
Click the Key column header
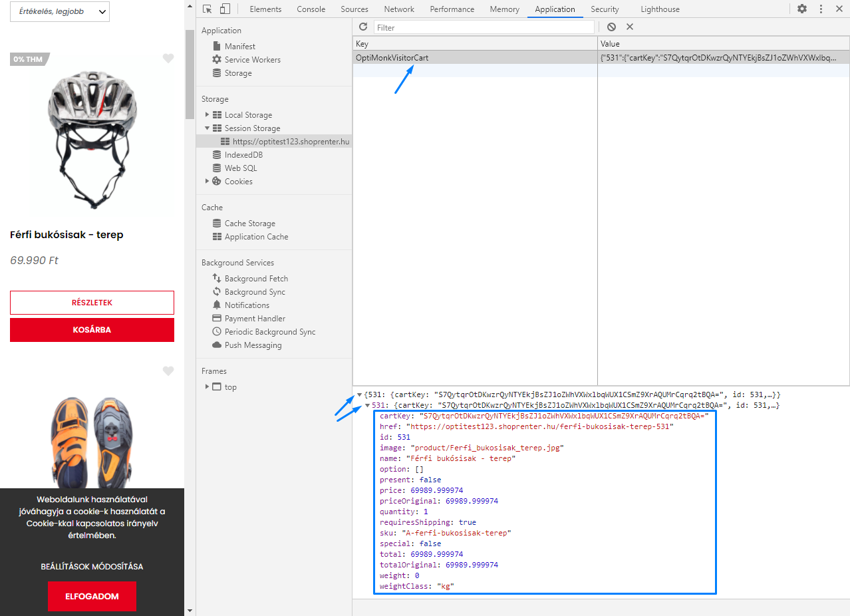coord(475,44)
